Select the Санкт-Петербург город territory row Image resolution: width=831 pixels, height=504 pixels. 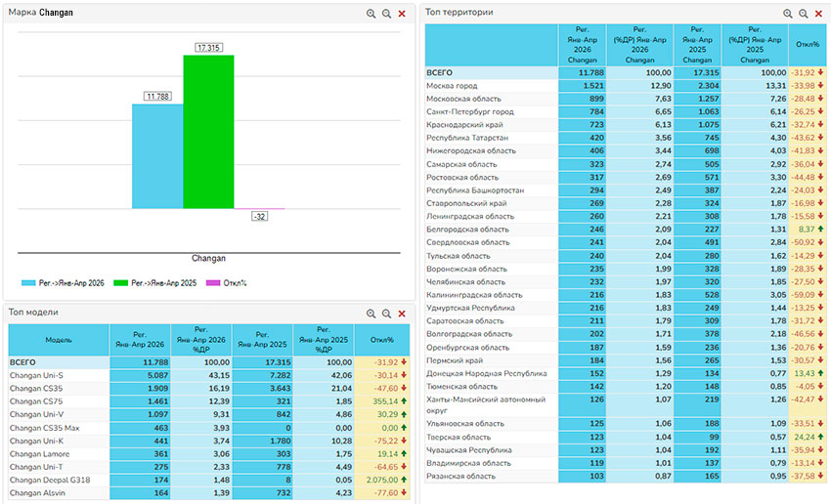pos(626,111)
